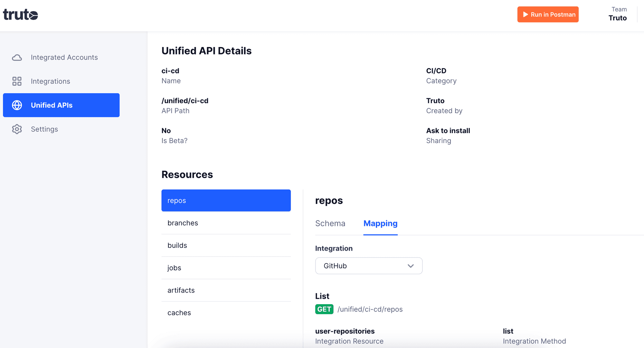Click the play icon inside Run in Postman

tap(525, 14)
